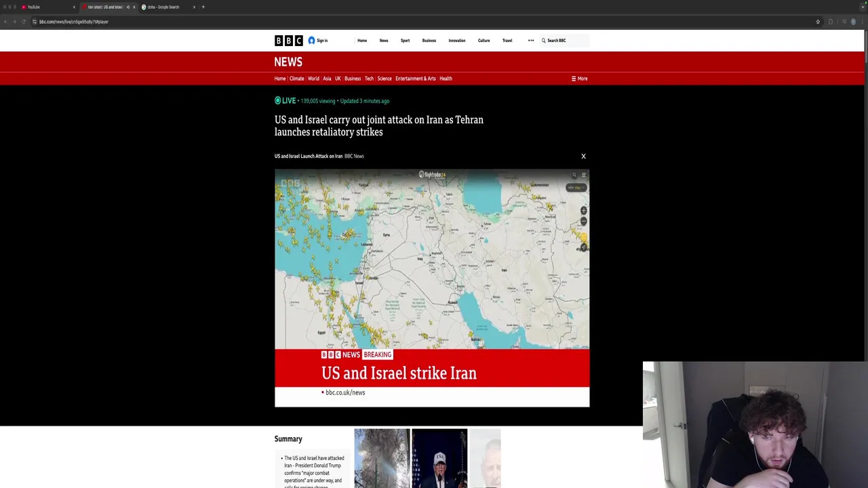Bookmark this page with the star icon
Screen dimensions: 868x488
tap(818, 22)
